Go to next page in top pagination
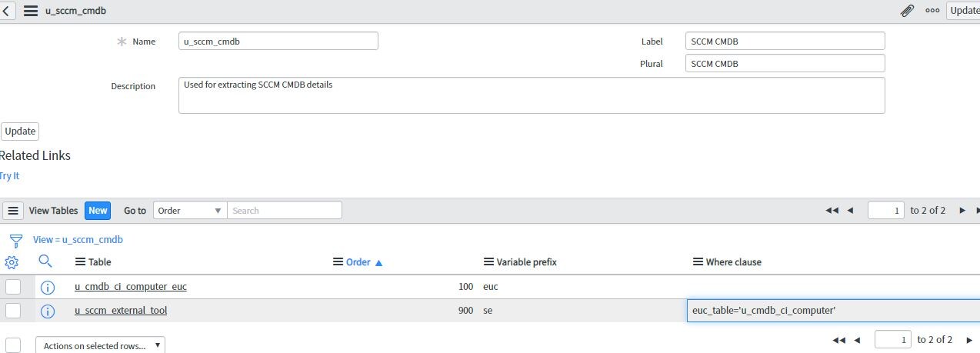 [962, 210]
